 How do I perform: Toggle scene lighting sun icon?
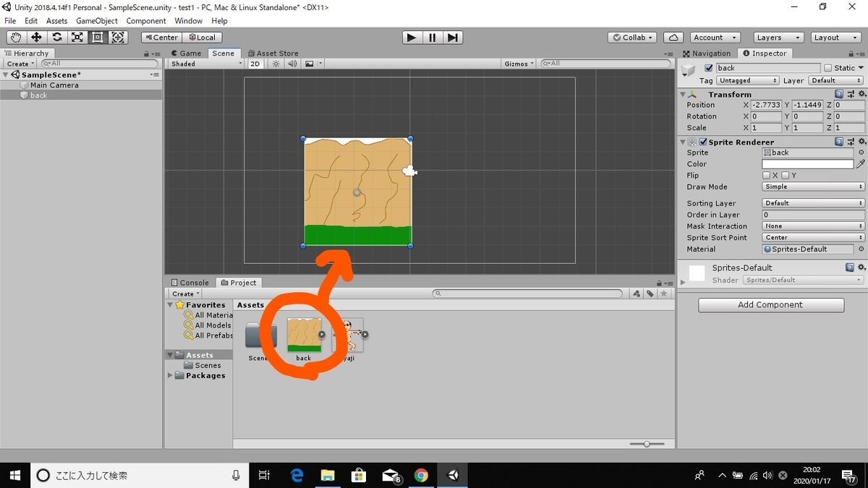pyautogui.click(x=276, y=64)
